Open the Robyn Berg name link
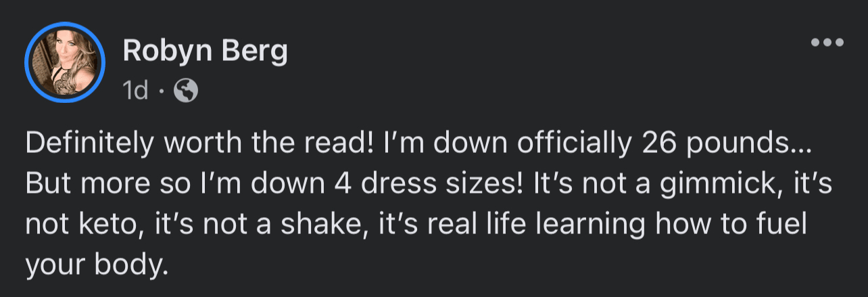 click(205, 53)
